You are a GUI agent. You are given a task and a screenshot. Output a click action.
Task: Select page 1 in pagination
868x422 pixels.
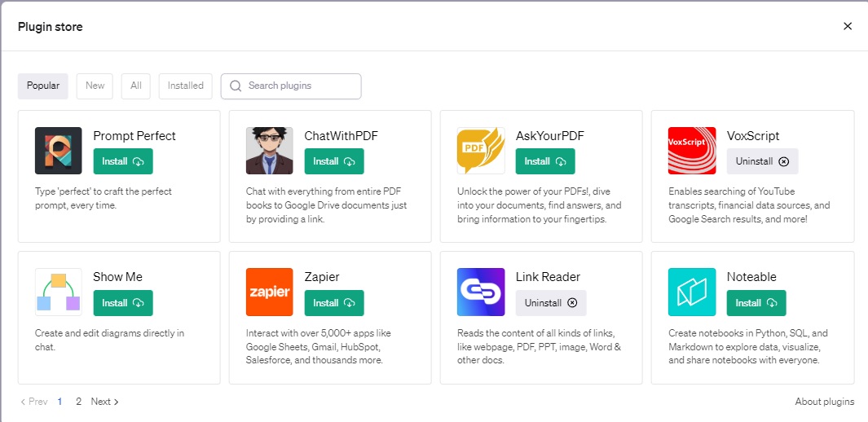[59, 402]
